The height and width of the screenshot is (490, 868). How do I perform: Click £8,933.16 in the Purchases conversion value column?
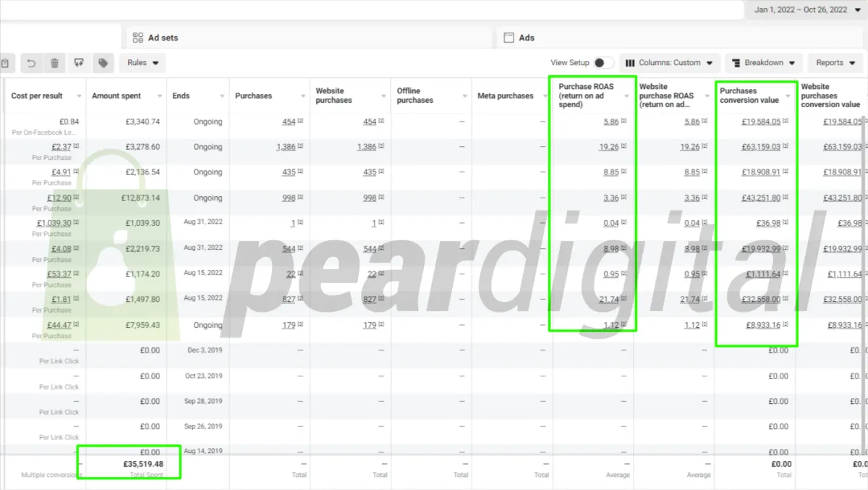pyautogui.click(x=763, y=325)
